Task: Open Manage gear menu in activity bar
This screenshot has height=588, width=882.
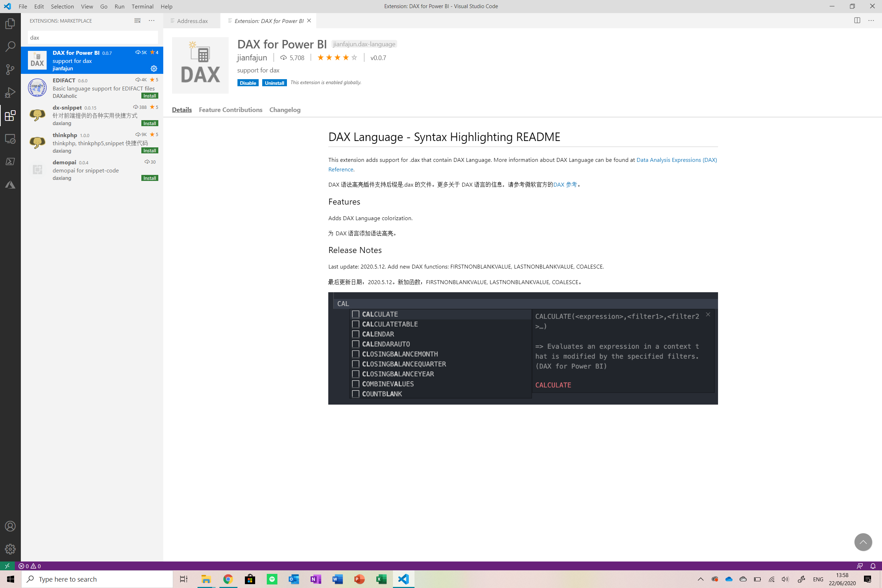Action: (10, 549)
